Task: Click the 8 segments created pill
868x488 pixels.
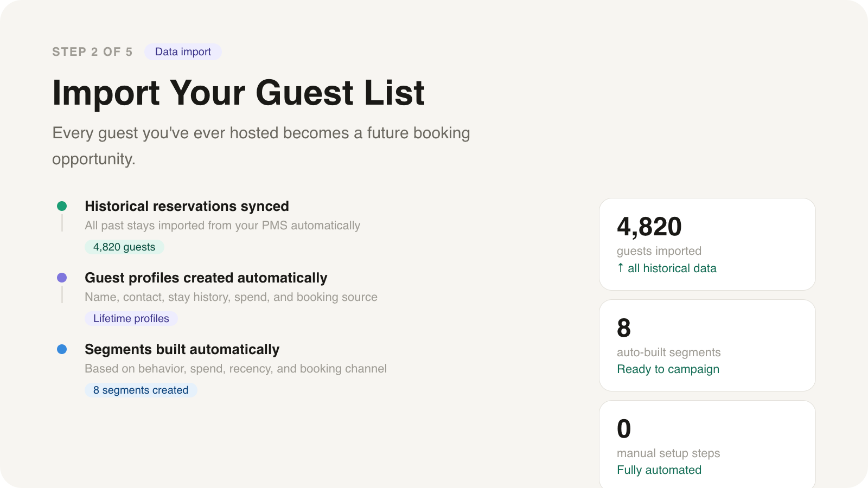Action: click(141, 390)
